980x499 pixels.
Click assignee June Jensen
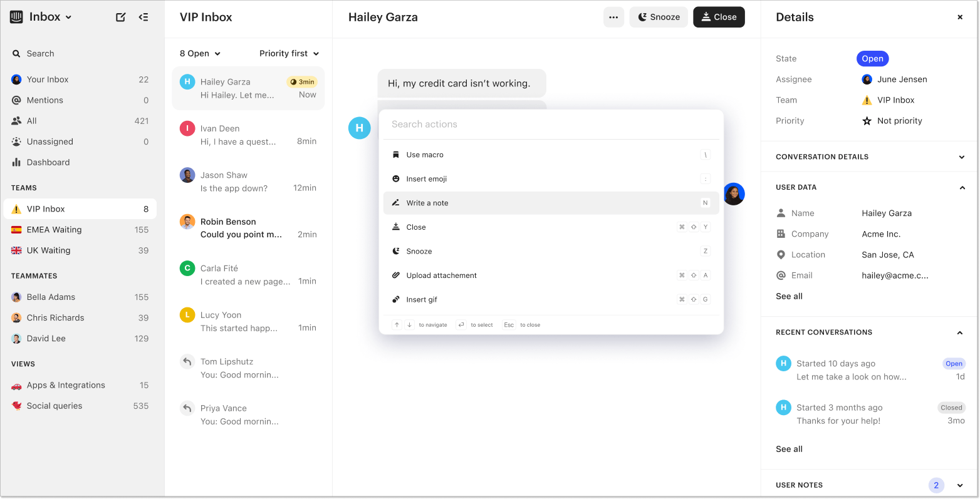pyautogui.click(x=895, y=80)
